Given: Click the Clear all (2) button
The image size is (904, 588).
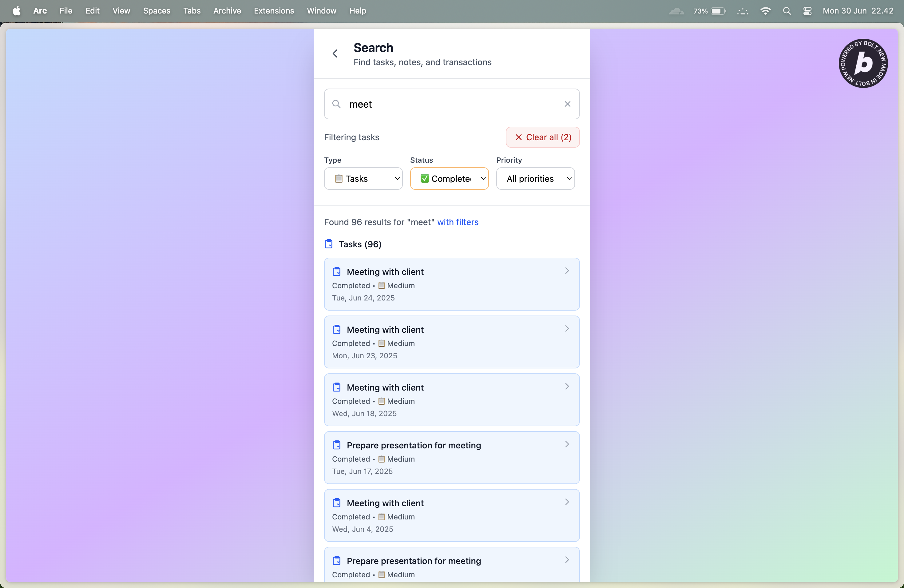Looking at the screenshot, I should pyautogui.click(x=542, y=137).
